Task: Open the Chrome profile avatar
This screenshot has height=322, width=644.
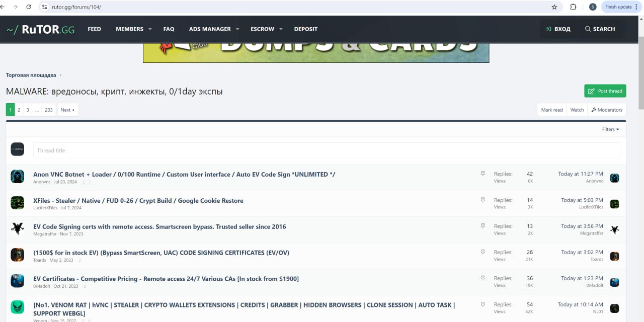Action: click(x=593, y=7)
